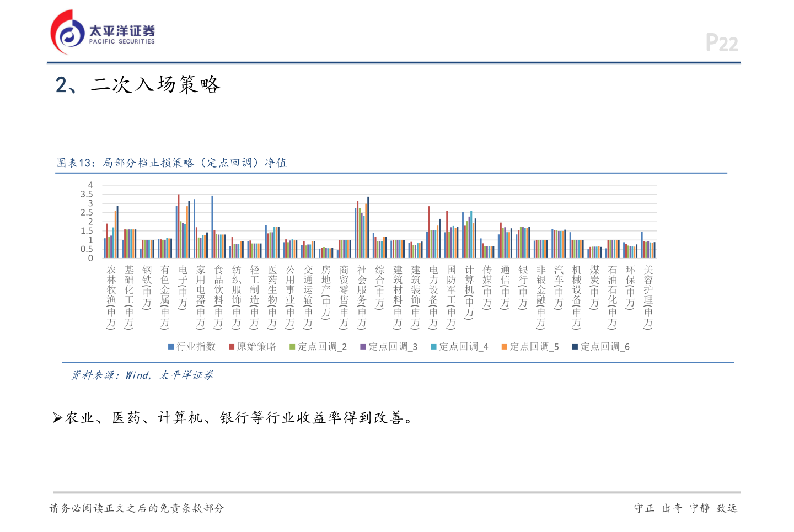Click the 煤炭 axis label
Image resolution: width=794 pixels, height=532 pixels.
[x=595, y=287]
